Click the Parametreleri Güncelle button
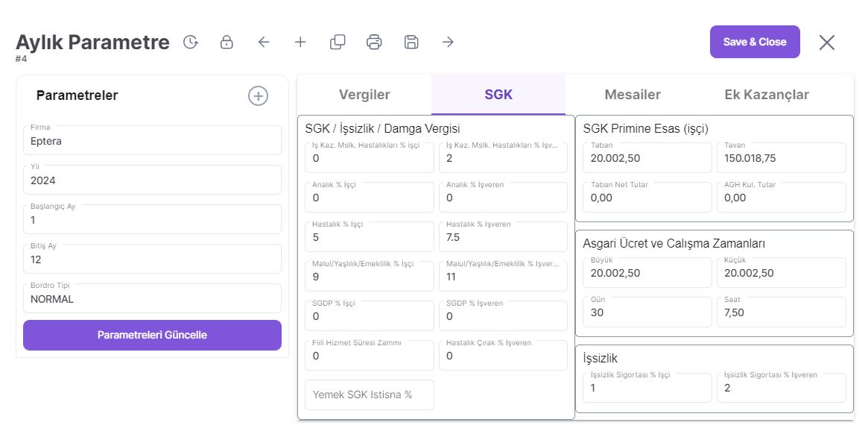Screen dimensions: 868x437 tap(152, 335)
